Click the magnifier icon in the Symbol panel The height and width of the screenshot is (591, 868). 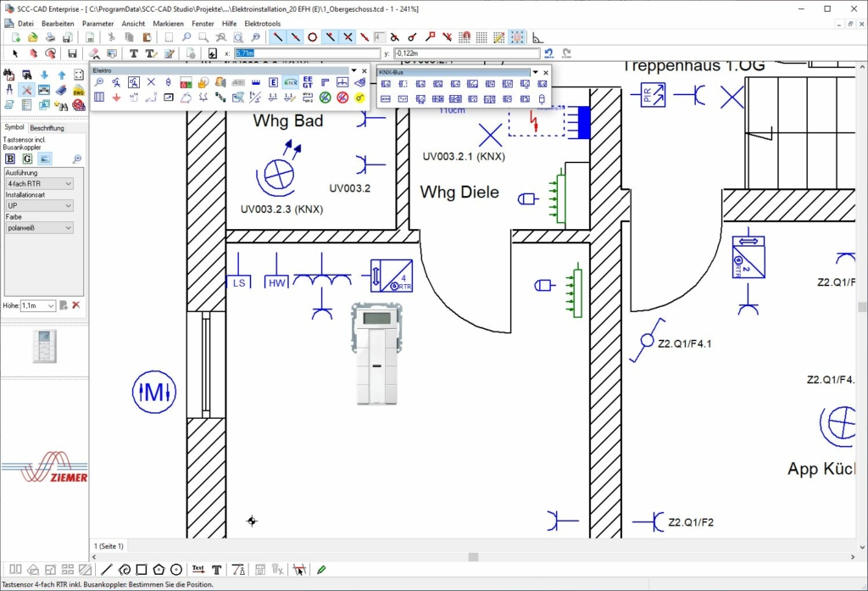point(77,159)
